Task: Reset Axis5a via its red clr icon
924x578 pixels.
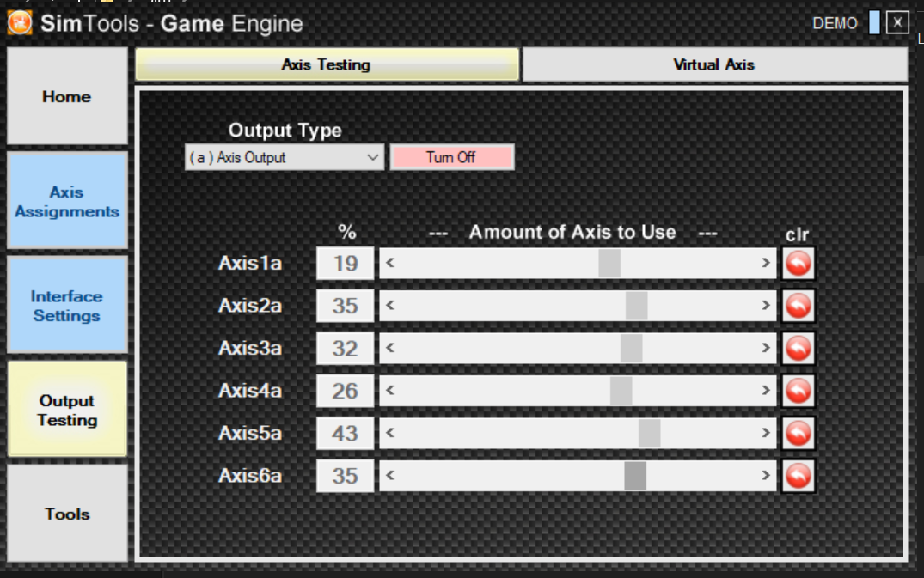Action: [x=799, y=433]
